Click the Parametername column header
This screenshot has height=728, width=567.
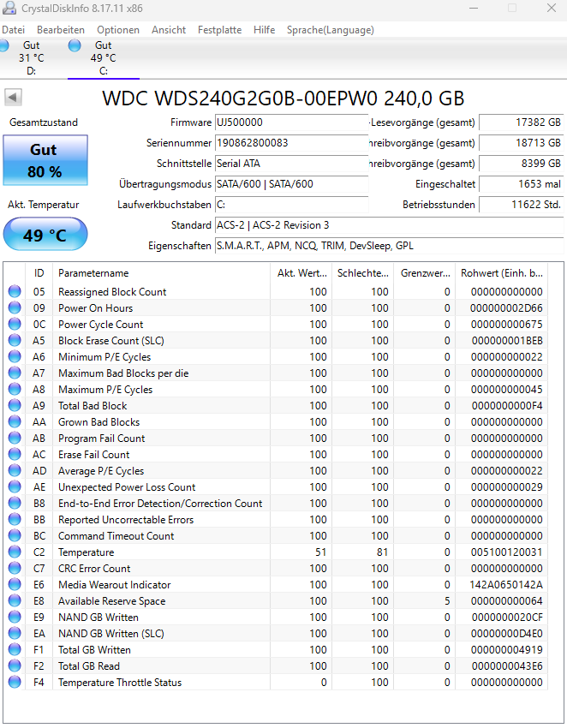pos(162,273)
